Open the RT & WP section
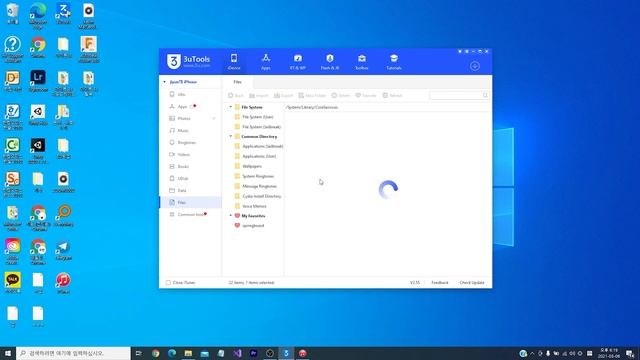The width and height of the screenshot is (640, 360). tap(298, 62)
